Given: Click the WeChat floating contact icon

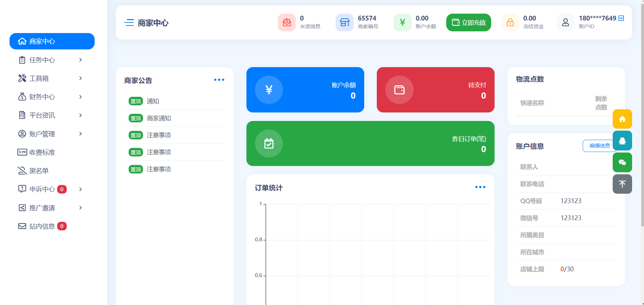Looking at the screenshot, I should [622, 162].
